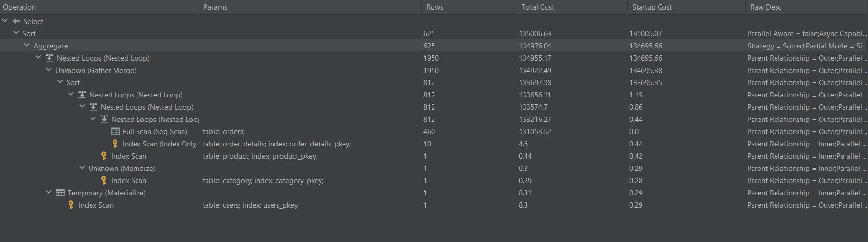Click Nested Loop icon in row with 1950 rows
The width and height of the screenshot is (868, 242).
(x=49, y=58)
